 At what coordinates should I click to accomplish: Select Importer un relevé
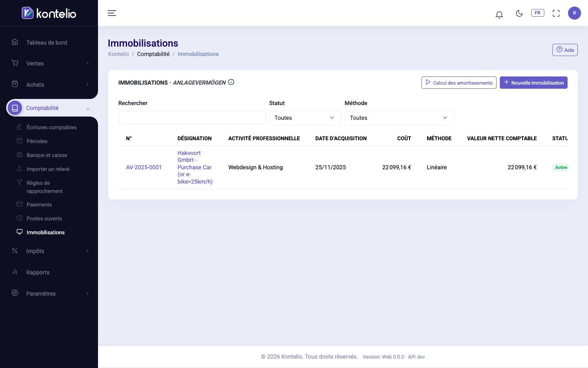pyautogui.click(x=48, y=169)
